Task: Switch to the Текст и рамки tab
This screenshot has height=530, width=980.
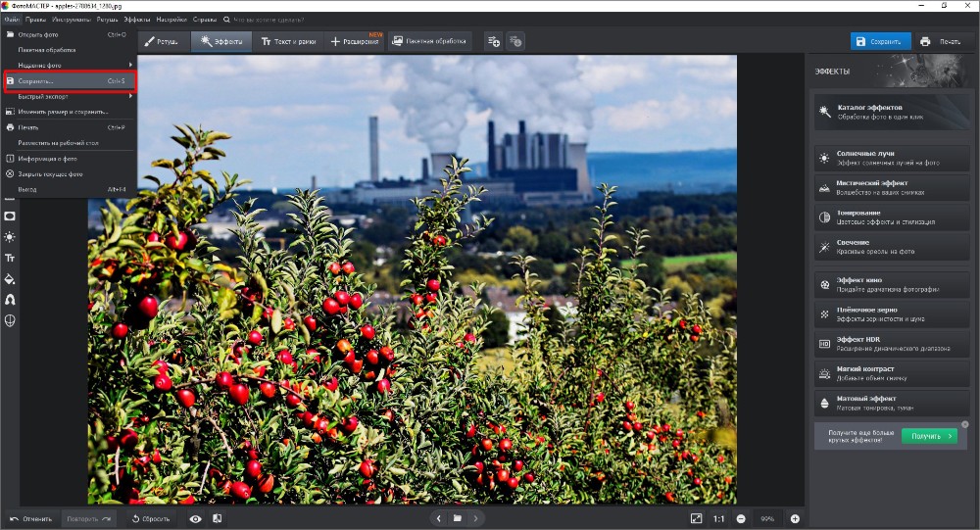Action: [x=288, y=41]
